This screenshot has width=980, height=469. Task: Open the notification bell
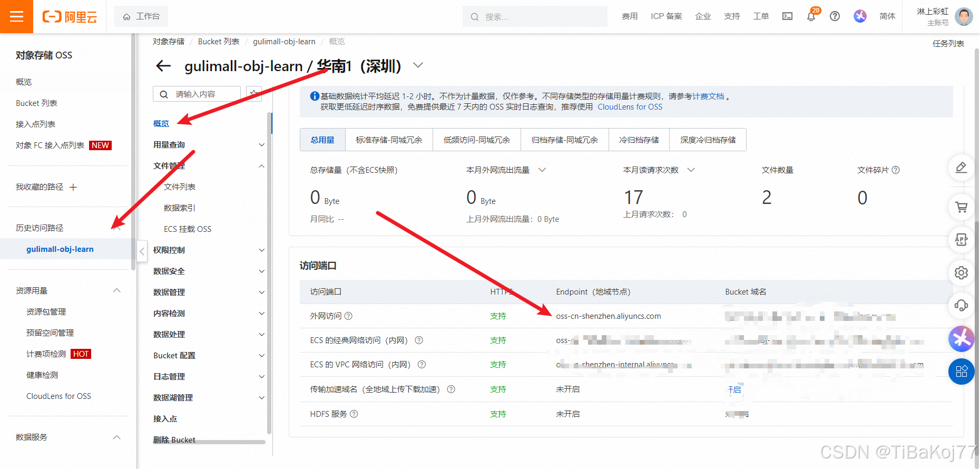811,16
